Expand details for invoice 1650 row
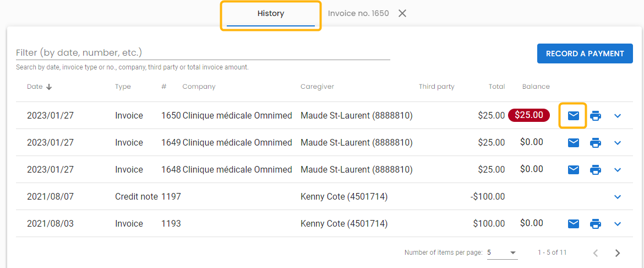 tap(617, 116)
